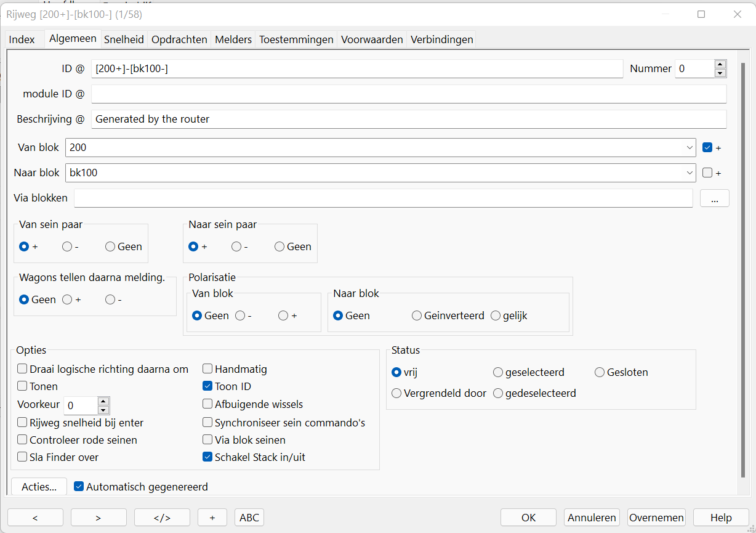Open XML view with </> button

point(162,518)
